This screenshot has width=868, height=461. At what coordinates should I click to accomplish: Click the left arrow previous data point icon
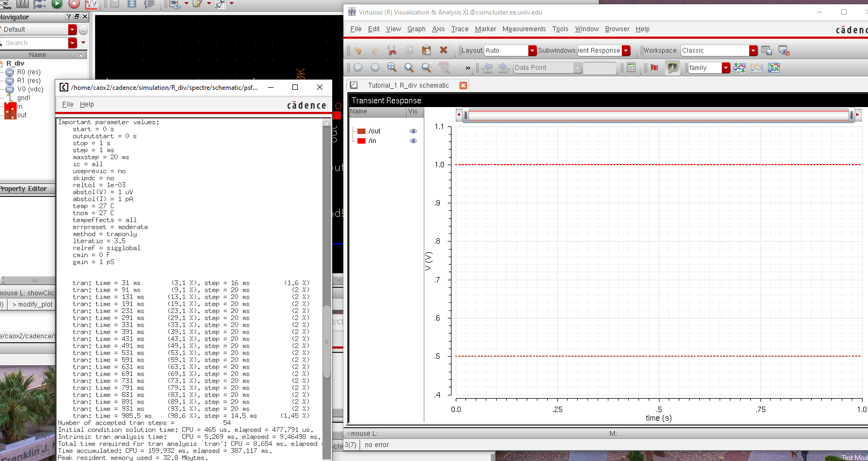pyautogui.click(x=487, y=68)
